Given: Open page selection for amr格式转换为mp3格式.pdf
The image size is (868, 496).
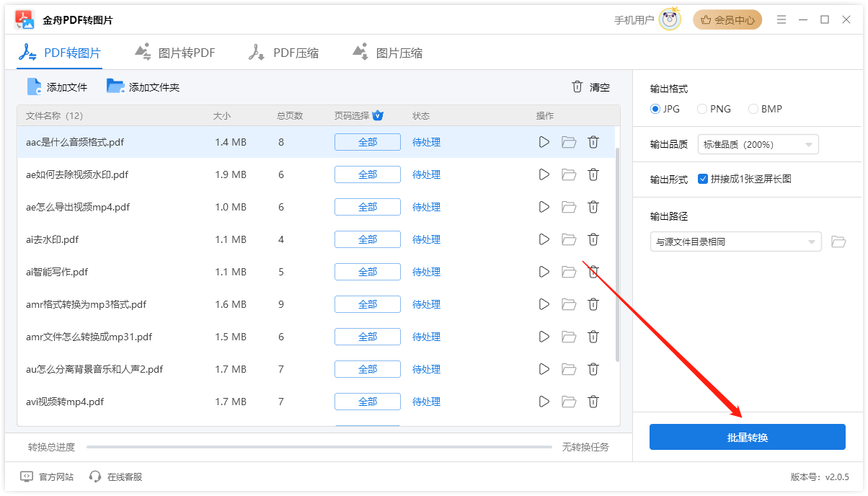Looking at the screenshot, I should 367,304.
